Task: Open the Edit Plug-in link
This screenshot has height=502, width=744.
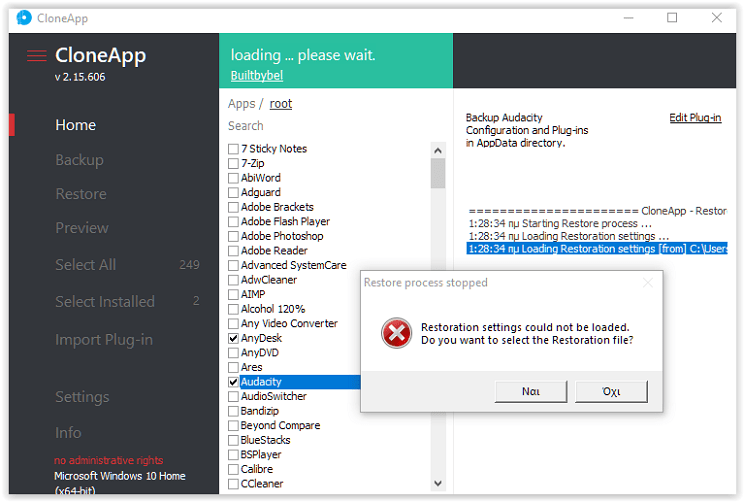Action: 695,118
